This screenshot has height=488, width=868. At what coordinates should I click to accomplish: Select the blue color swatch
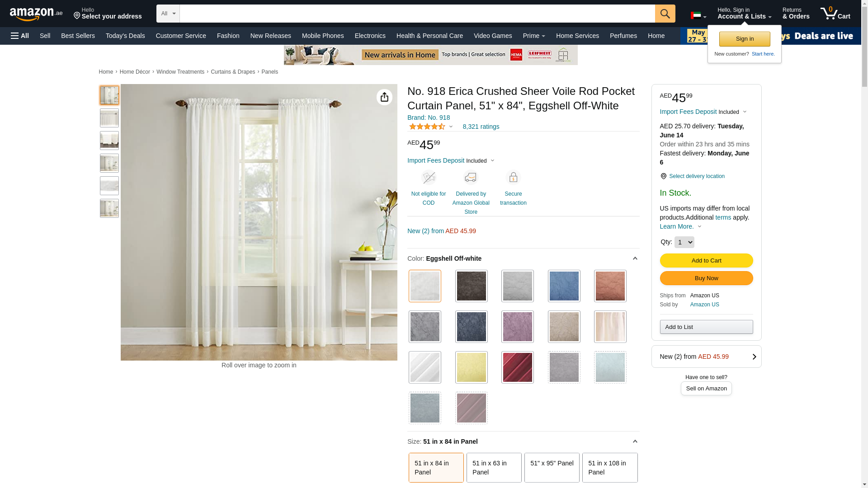pos(564,286)
